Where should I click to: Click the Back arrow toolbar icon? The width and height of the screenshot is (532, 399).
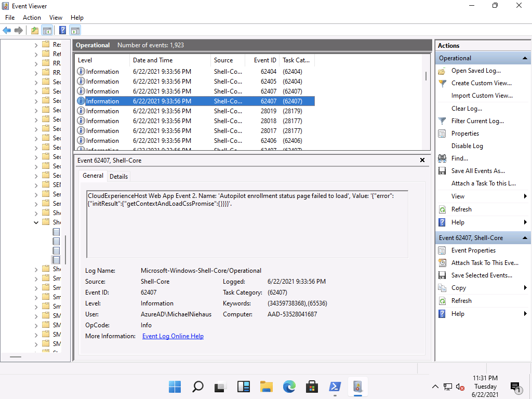(7, 30)
